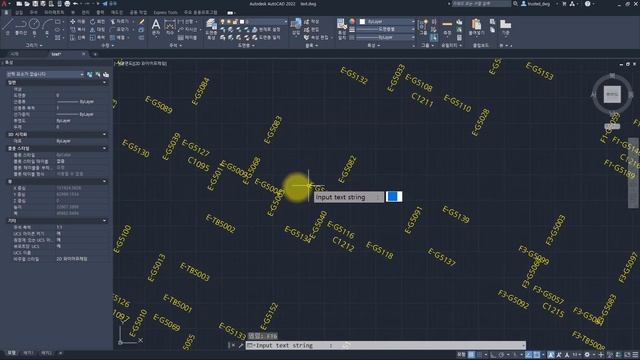Expand the Modify (수정) panel flyout
Screen dimensions: 640x360
(107, 45)
